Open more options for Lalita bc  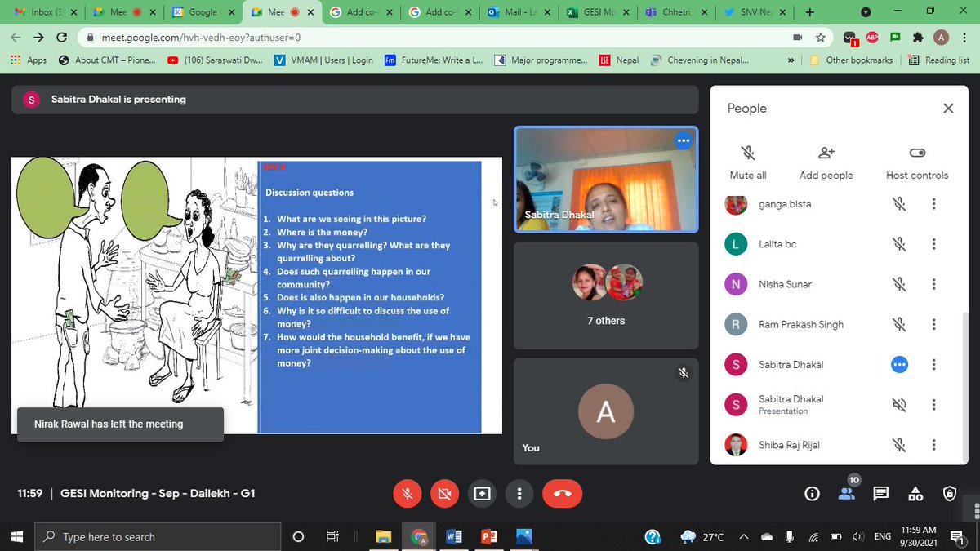[933, 244]
